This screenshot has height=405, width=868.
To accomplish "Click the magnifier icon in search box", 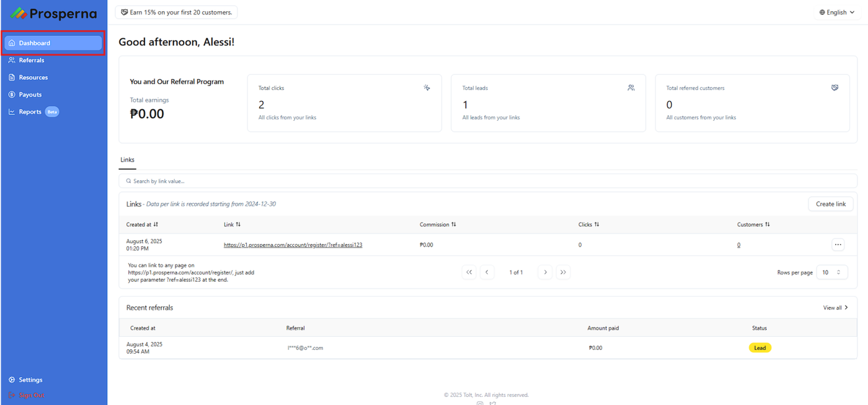I will 128,181.
